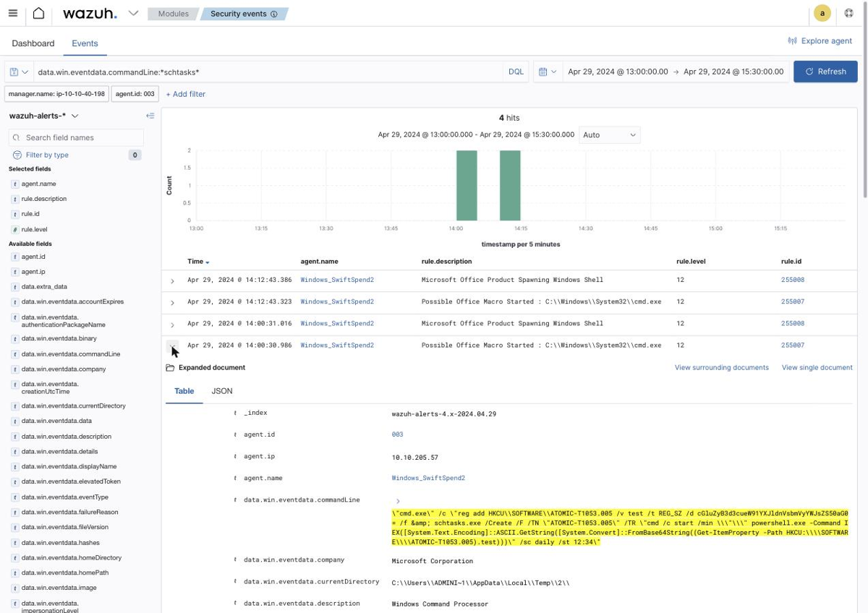This screenshot has width=868, height=613.
Task: Search field names box
Action: 76,137
